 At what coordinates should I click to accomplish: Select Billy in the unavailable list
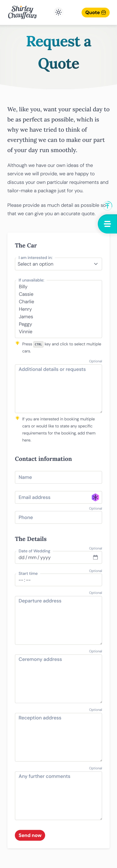(x=23, y=287)
